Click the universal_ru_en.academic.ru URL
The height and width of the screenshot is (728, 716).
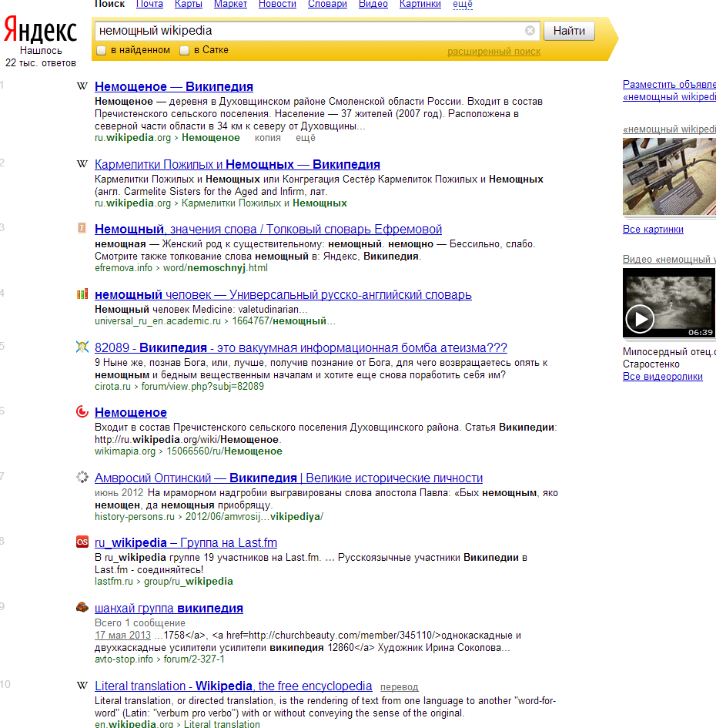point(215,321)
